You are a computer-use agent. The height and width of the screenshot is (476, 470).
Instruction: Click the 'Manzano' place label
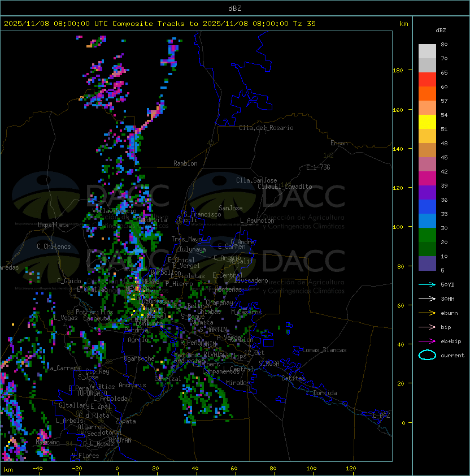click(47, 442)
